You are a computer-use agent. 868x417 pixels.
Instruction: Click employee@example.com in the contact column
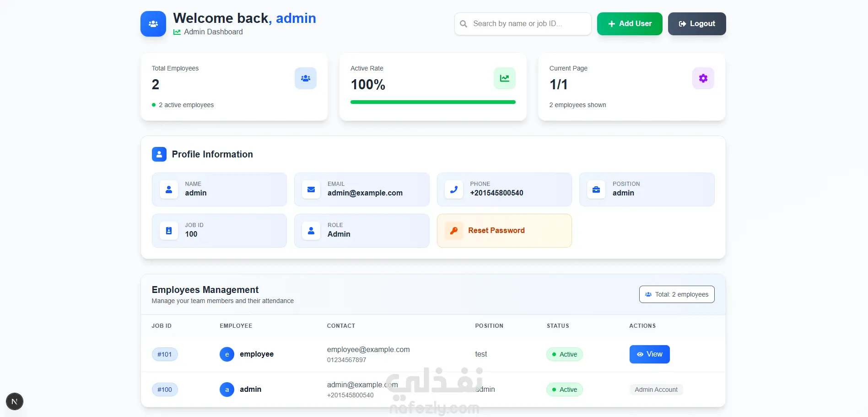click(368, 349)
